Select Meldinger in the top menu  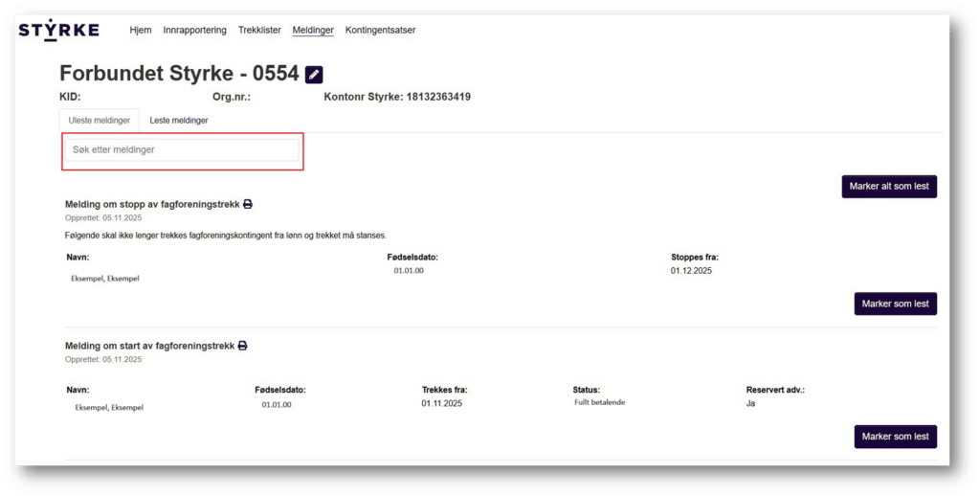313,30
